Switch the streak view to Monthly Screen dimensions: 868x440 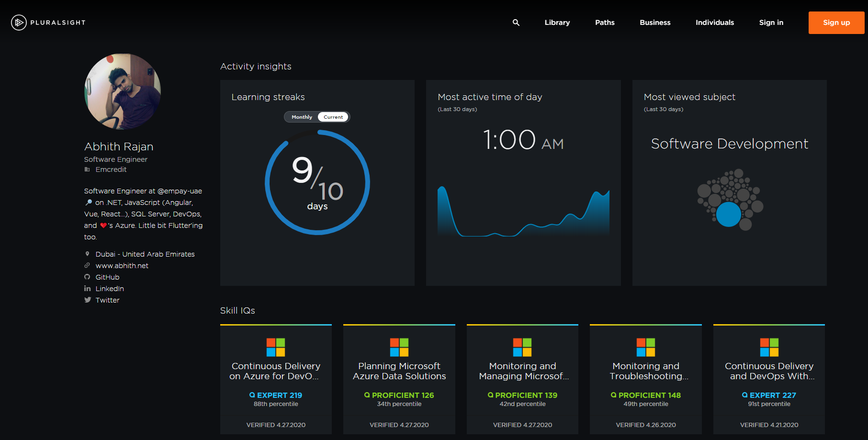[x=301, y=116]
